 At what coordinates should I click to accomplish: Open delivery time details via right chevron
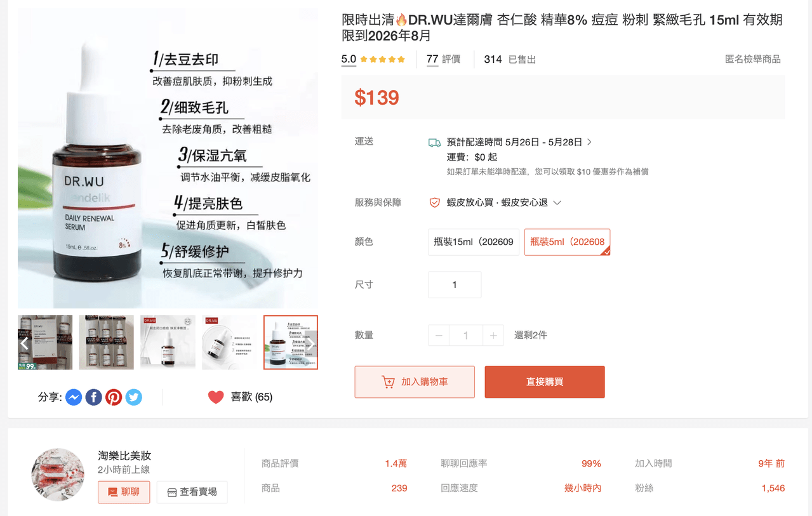click(x=590, y=142)
